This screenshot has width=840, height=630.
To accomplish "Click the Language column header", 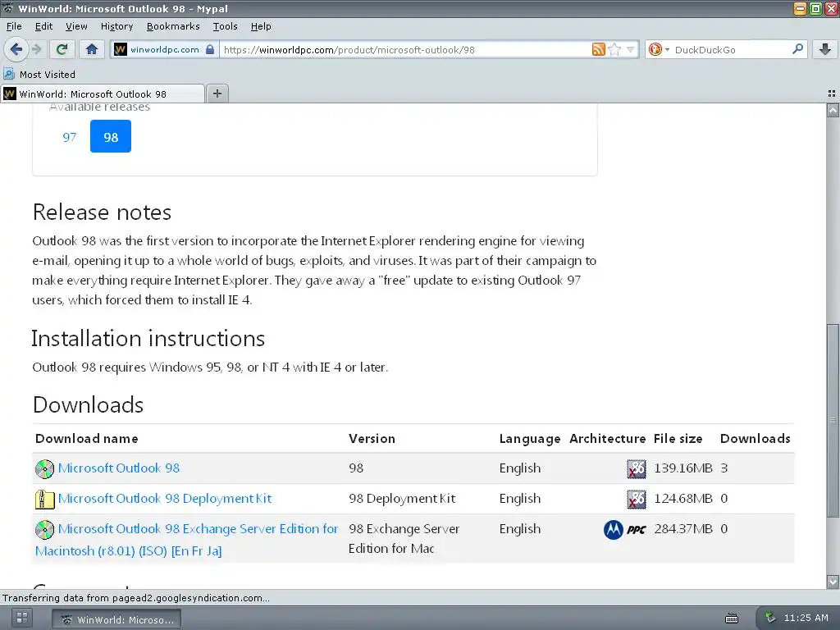I will pyautogui.click(x=530, y=439).
